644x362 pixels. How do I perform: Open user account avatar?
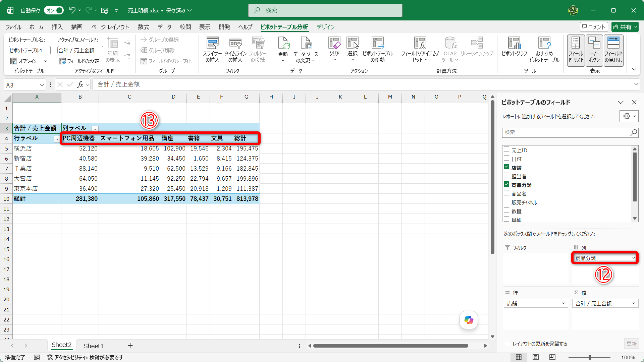(573, 10)
